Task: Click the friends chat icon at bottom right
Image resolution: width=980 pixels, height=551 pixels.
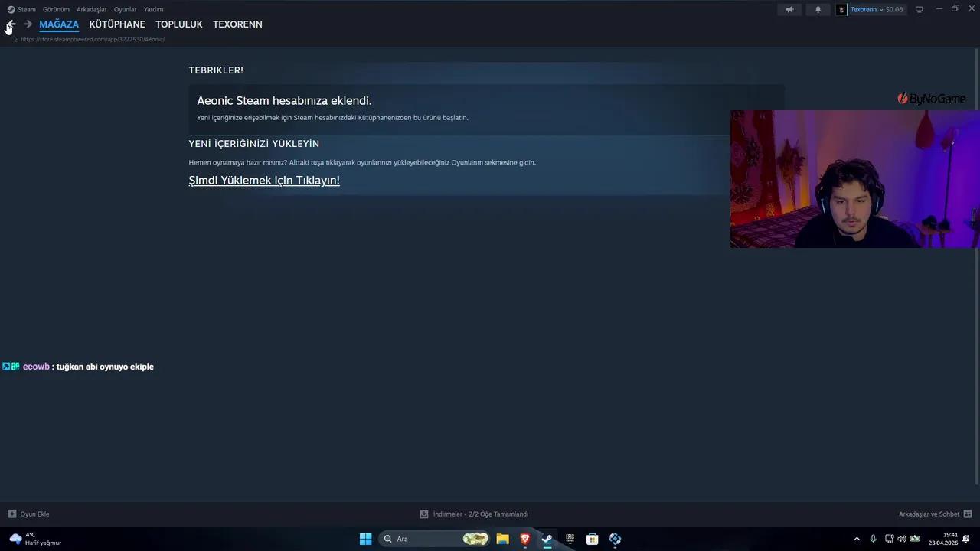Action: (968, 514)
